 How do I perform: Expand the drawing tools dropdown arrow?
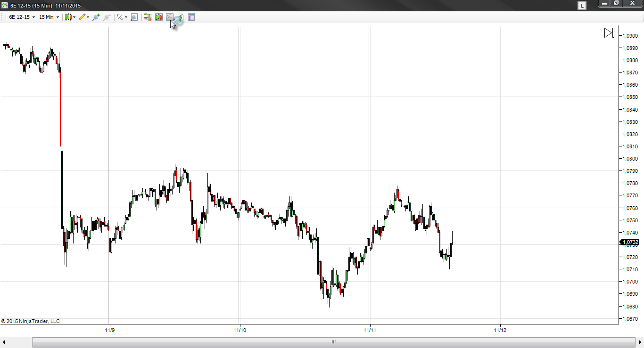coord(88,17)
